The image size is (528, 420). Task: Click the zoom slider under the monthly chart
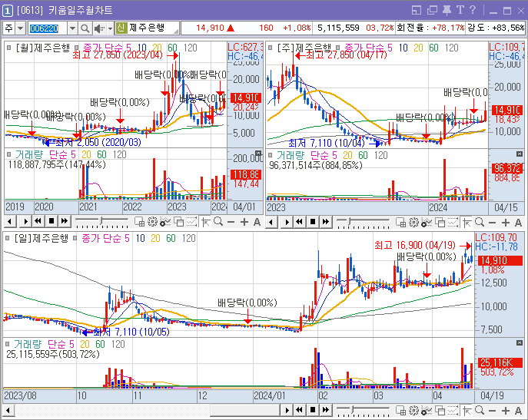pyautogui.click(x=101, y=221)
